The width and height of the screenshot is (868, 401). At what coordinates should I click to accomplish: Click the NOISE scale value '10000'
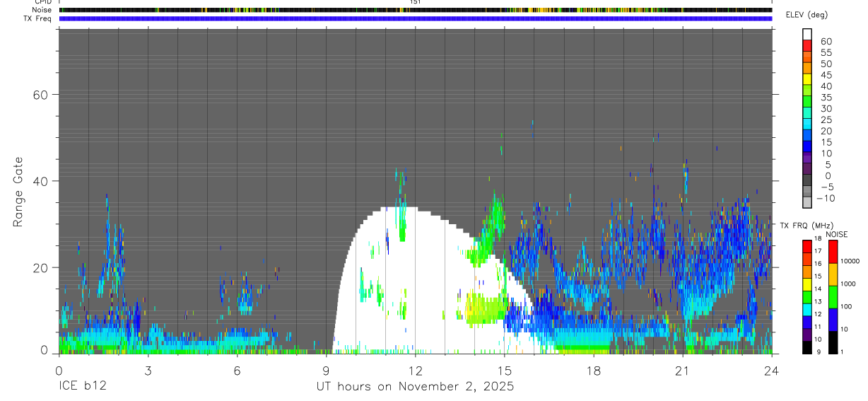[x=850, y=261]
